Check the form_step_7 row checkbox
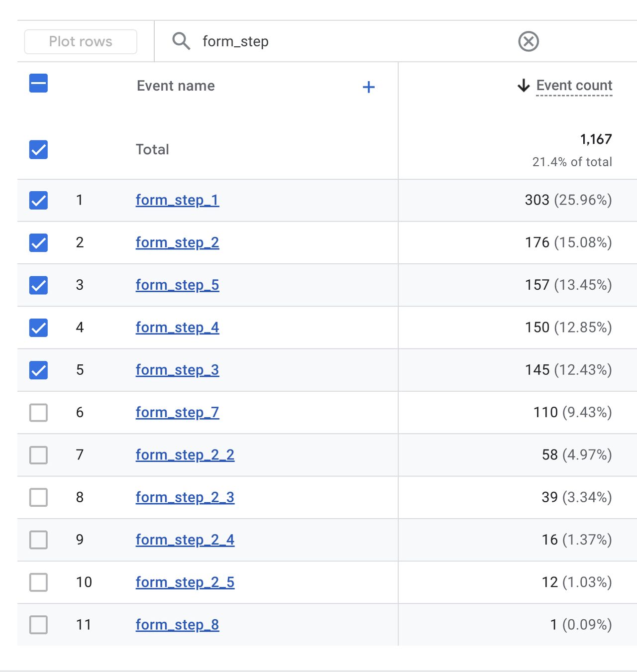This screenshot has height=672, width=637. [x=38, y=413]
